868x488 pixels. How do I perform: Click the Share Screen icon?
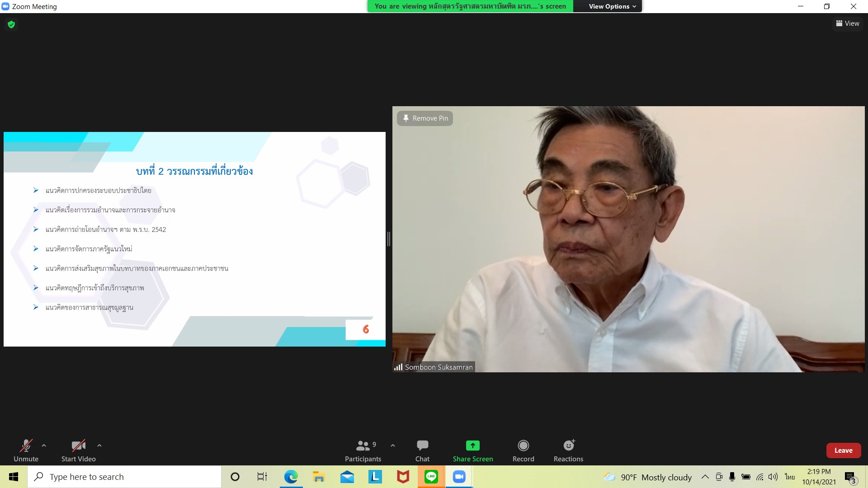click(472, 446)
